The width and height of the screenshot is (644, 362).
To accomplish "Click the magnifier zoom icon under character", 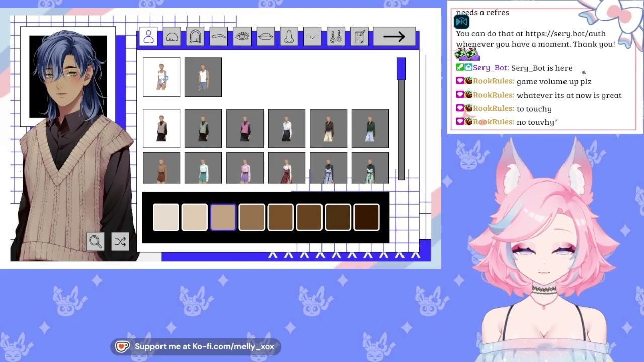I will [x=96, y=242].
